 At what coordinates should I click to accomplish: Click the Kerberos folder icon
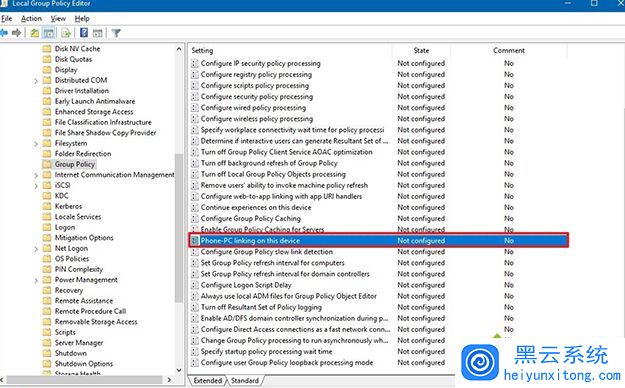pyautogui.click(x=47, y=206)
